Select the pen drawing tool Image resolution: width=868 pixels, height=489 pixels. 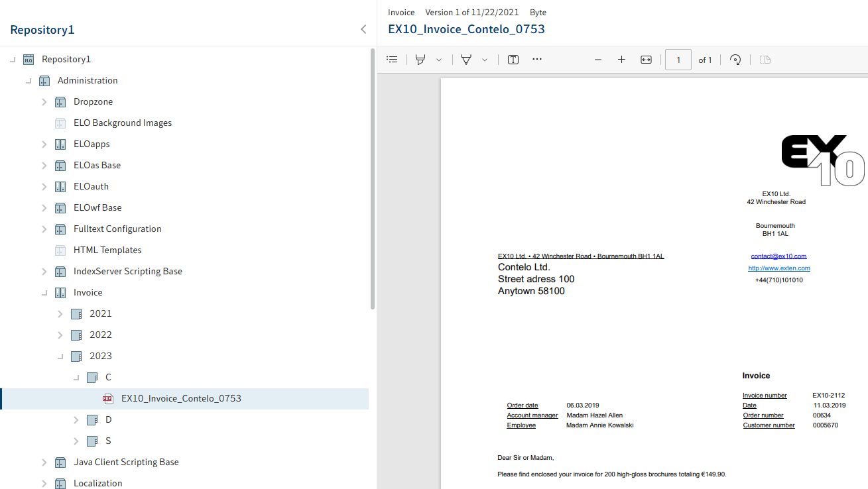(466, 60)
